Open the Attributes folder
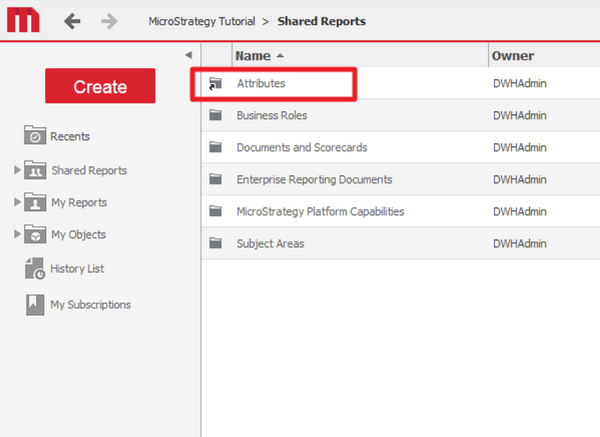This screenshot has height=437, width=600. (261, 83)
